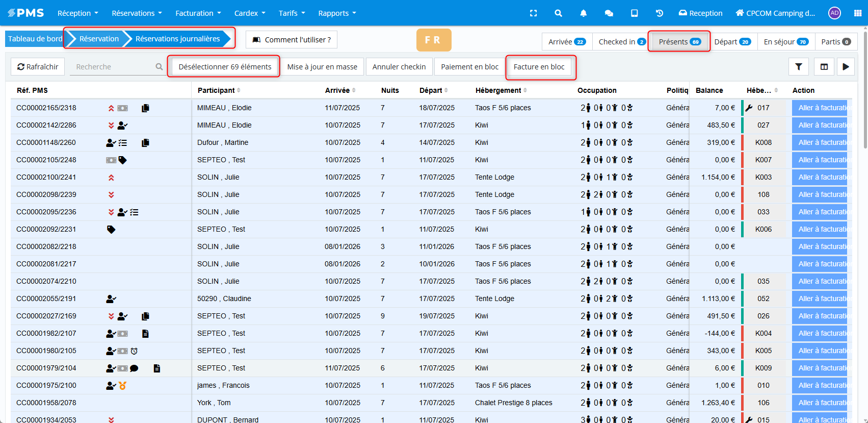Viewport: 868px width, 423px height.
Task: Open the apps grid icon
Action: [x=858, y=13]
